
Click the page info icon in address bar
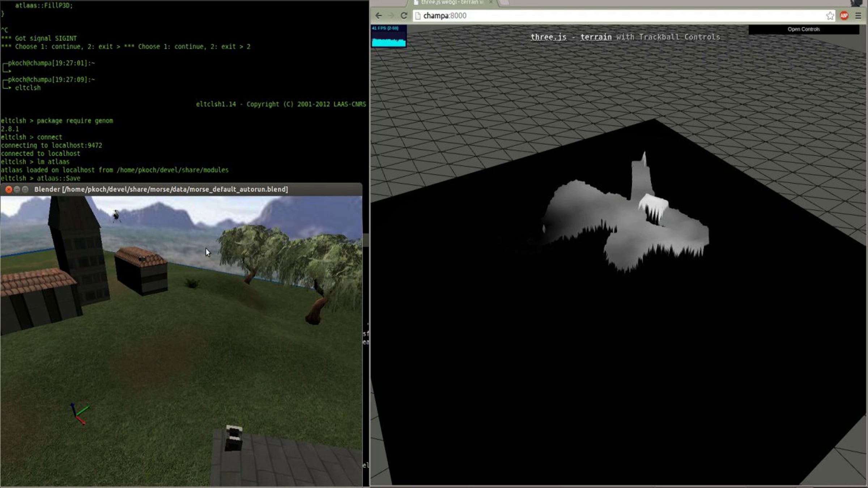[x=418, y=16]
